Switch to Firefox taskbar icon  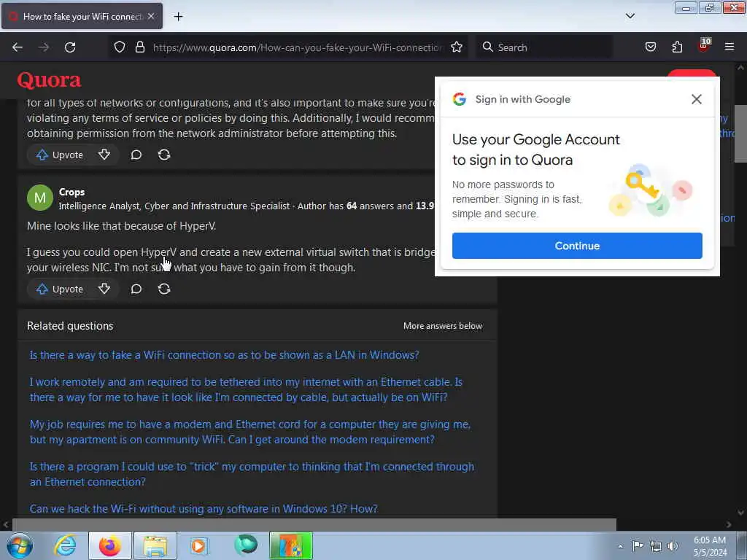[110, 545]
